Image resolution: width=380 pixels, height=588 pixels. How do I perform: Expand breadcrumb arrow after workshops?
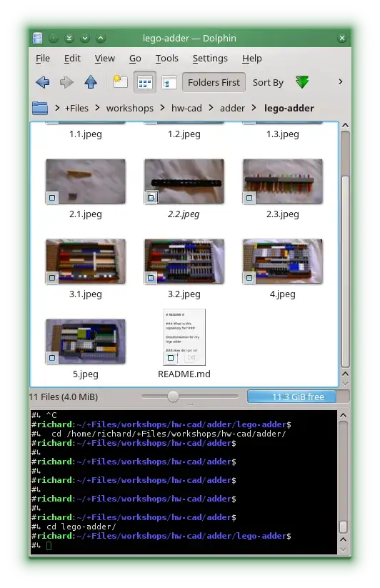162,108
